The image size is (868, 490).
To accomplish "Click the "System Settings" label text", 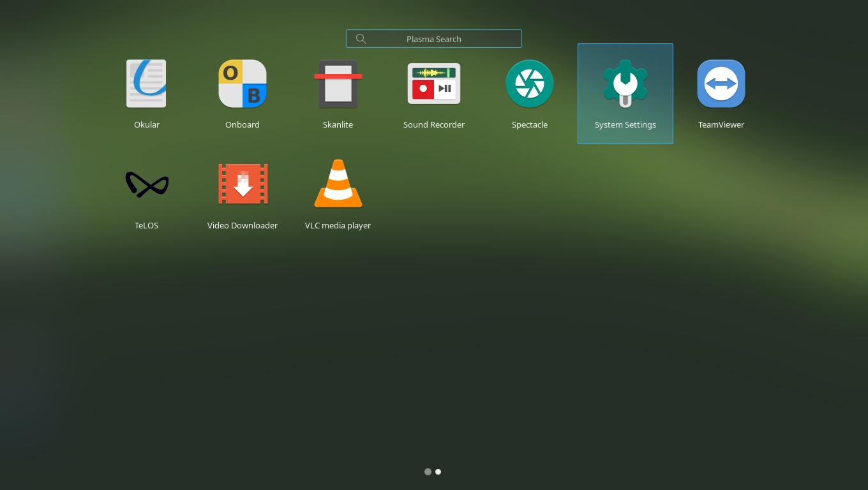I will coord(625,125).
